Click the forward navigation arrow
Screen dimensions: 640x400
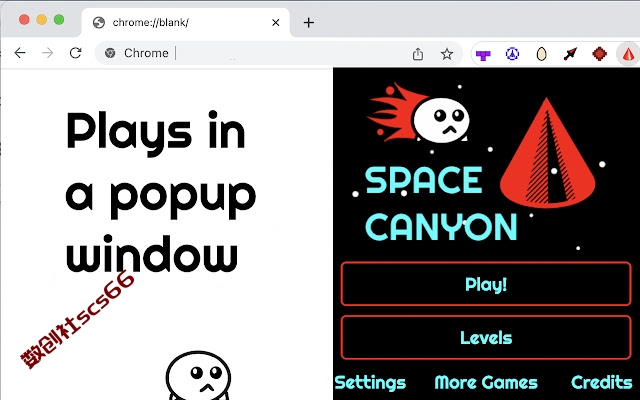(47, 53)
